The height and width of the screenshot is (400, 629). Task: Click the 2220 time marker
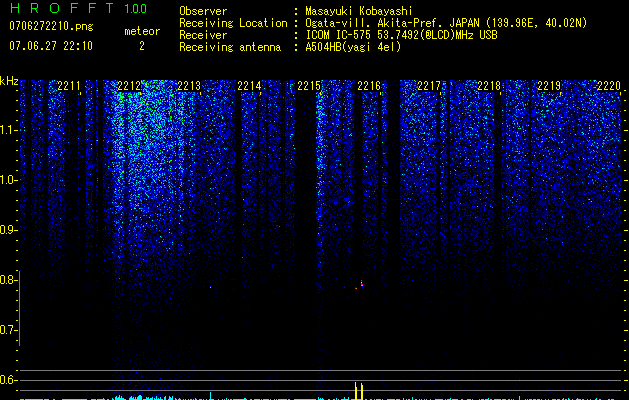pyautogui.click(x=609, y=85)
